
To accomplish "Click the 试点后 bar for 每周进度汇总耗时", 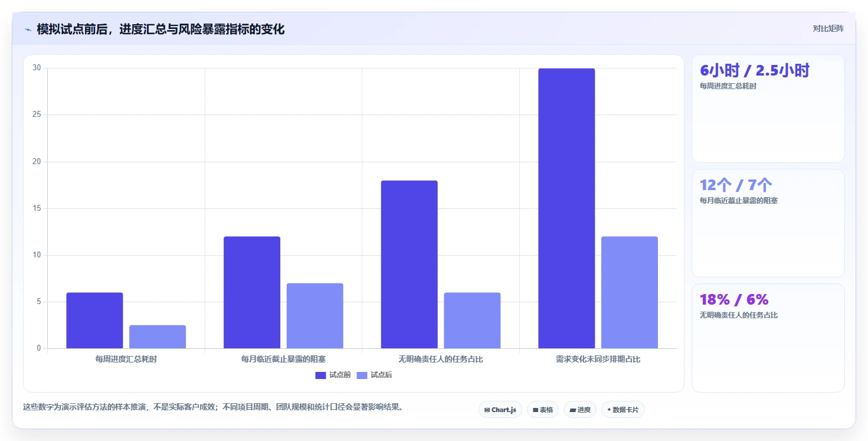I will tap(158, 337).
